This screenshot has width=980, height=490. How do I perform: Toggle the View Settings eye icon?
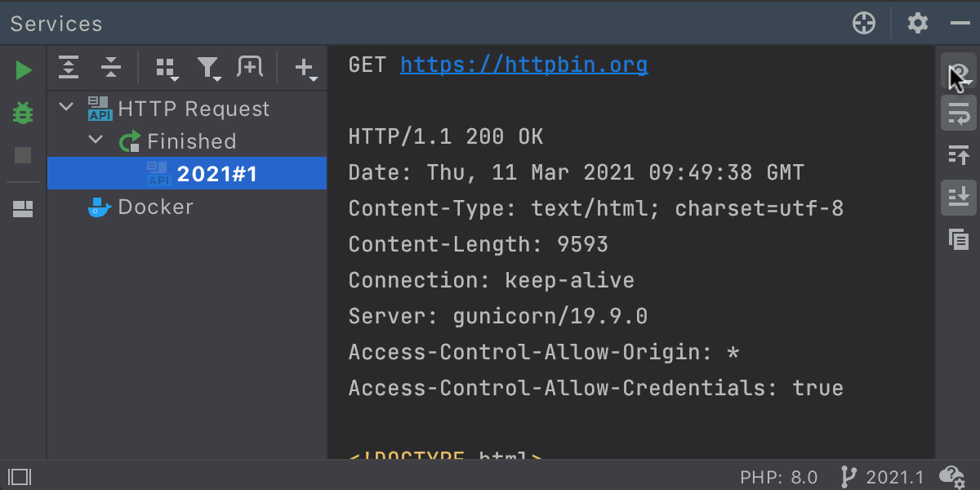click(959, 73)
